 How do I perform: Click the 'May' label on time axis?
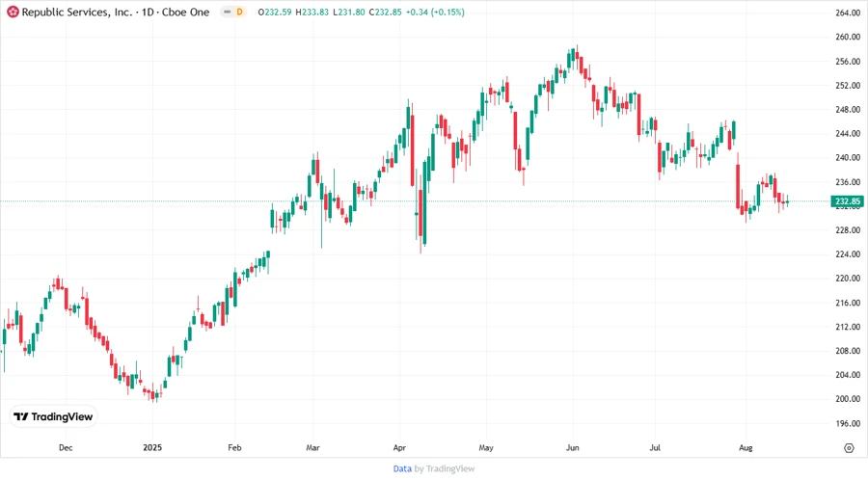pyautogui.click(x=486, y=447)
